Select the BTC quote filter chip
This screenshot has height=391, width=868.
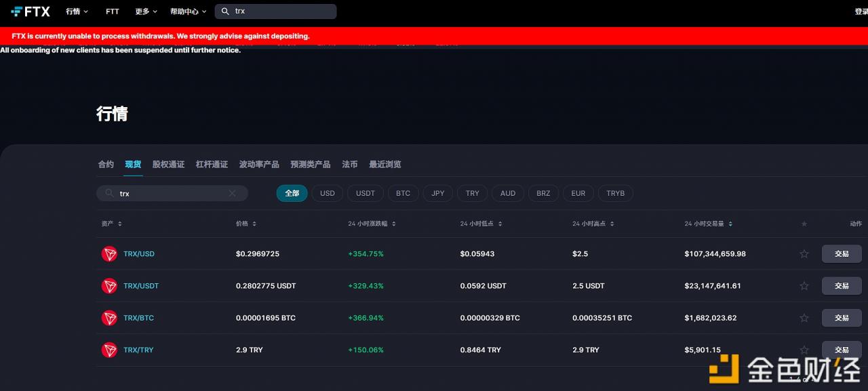click(x=403, y=193)
